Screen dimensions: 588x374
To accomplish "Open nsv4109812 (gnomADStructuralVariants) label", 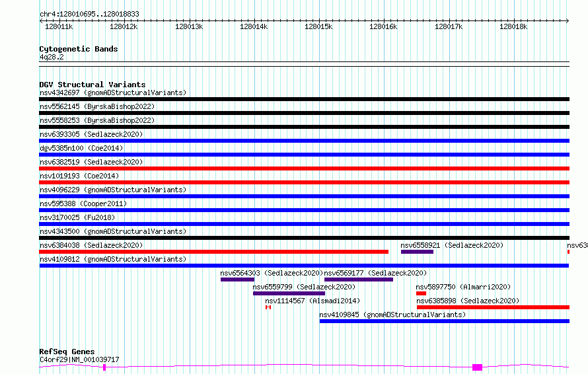I will (113, 259).
